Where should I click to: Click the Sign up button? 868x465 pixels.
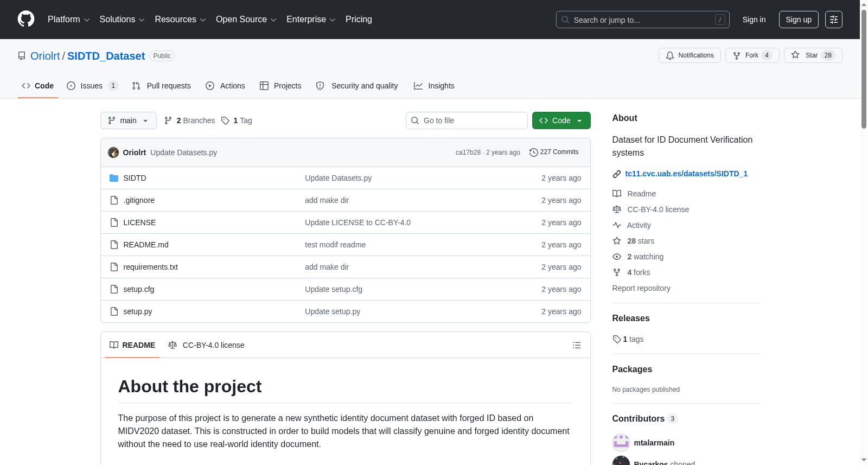pyautogui.click(x=799, y=20)
